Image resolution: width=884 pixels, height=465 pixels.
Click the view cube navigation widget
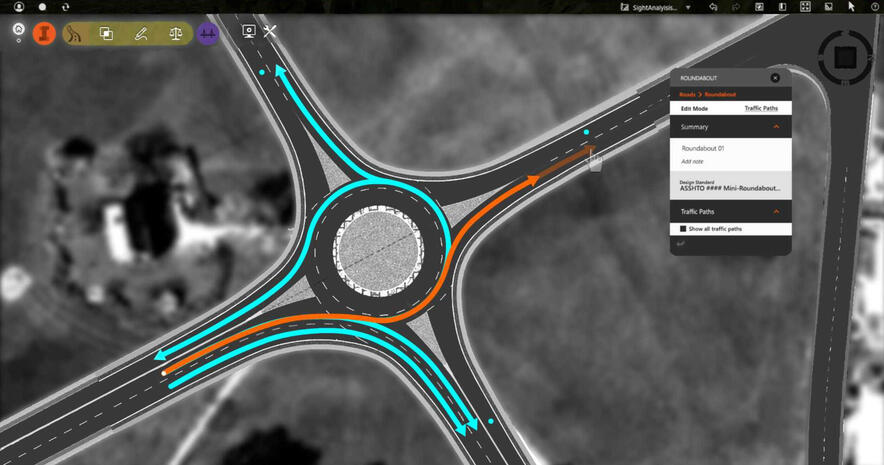coord(847,56)
